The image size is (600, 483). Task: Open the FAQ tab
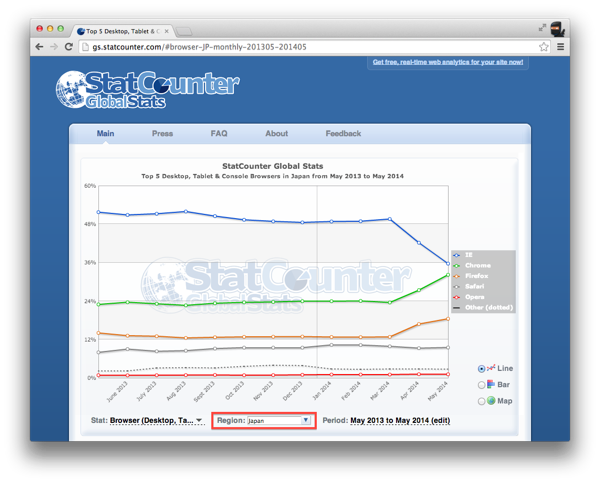click(219, 134)
